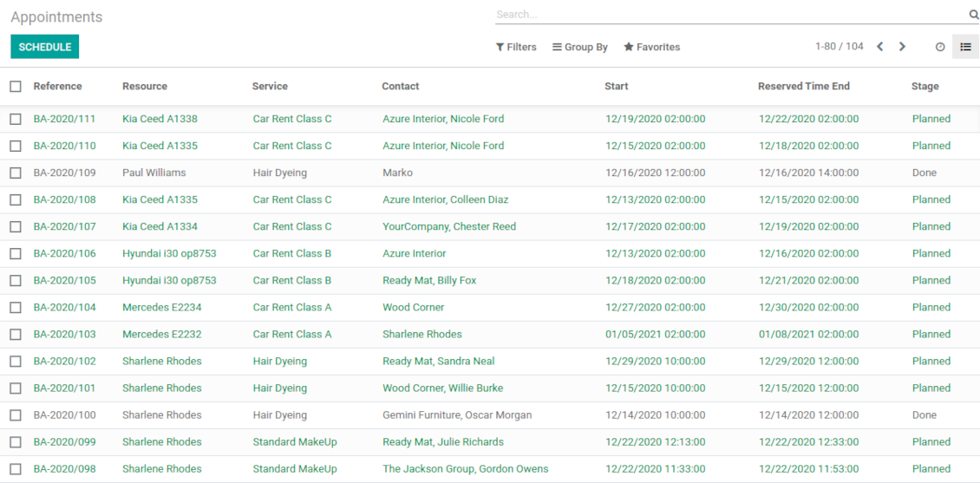Image resolution: width=980 pixels, height=483 pixels.
Task: Check the row BA-2020/109 checkbox
Action: [16, 173]
